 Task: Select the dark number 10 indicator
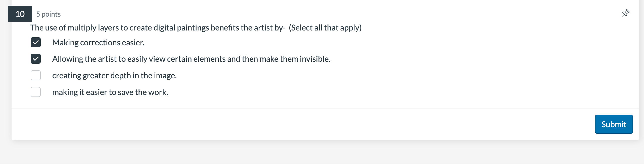point(20,14)
